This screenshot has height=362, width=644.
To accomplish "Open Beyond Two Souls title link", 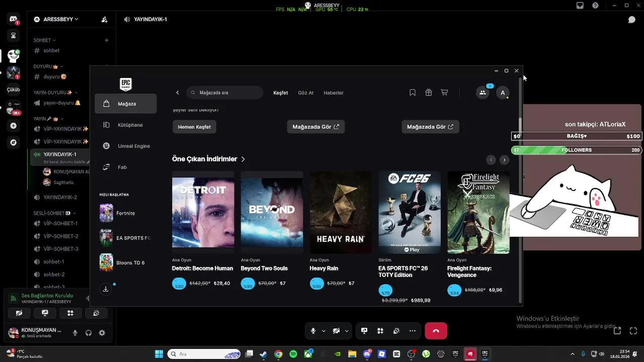I will coord(264,268).
